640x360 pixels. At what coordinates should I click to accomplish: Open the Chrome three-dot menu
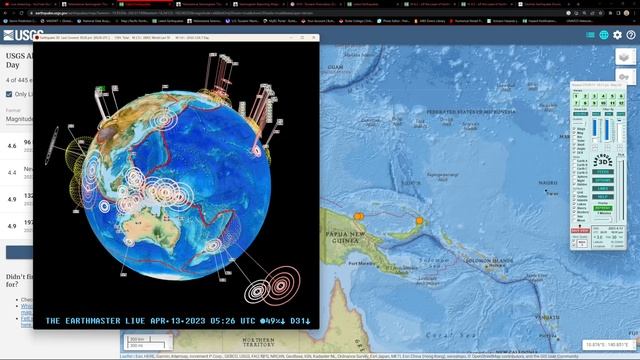(x=634, y=13)
